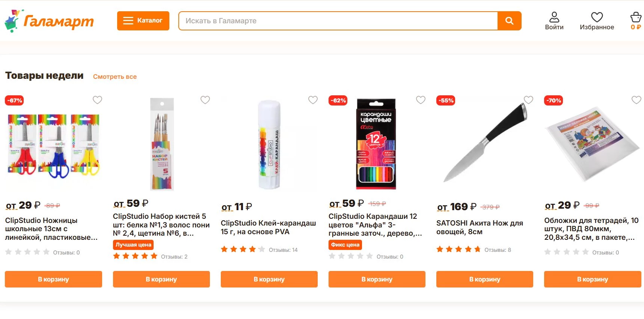Favorite the ClipStudio scissors product
This screenshot has width=644, height=319.
[97, 100]
